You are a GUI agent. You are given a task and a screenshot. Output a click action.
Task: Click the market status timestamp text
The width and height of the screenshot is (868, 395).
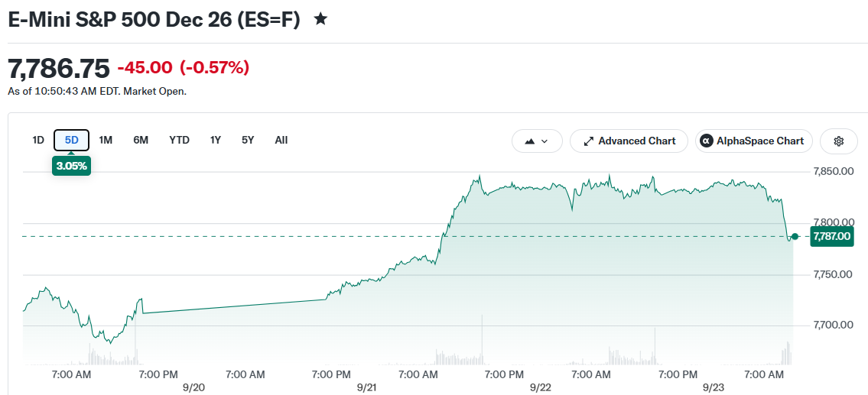(97, 92)
